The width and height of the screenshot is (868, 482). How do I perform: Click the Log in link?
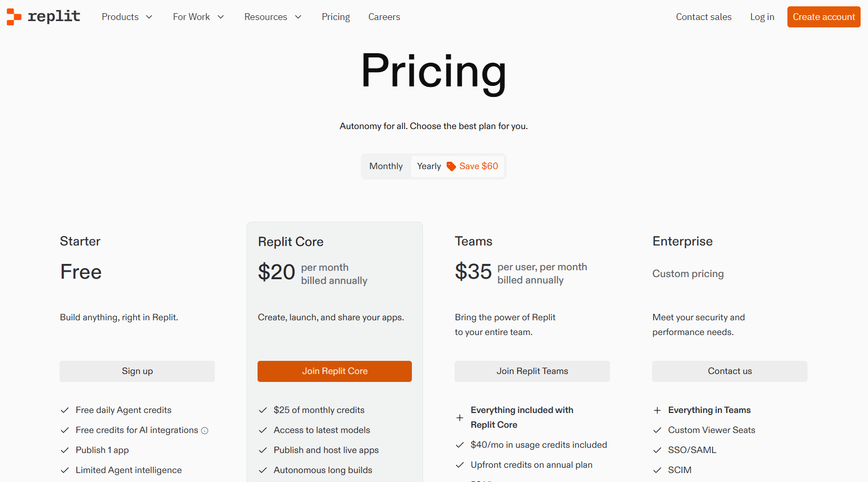pos(762,17)
